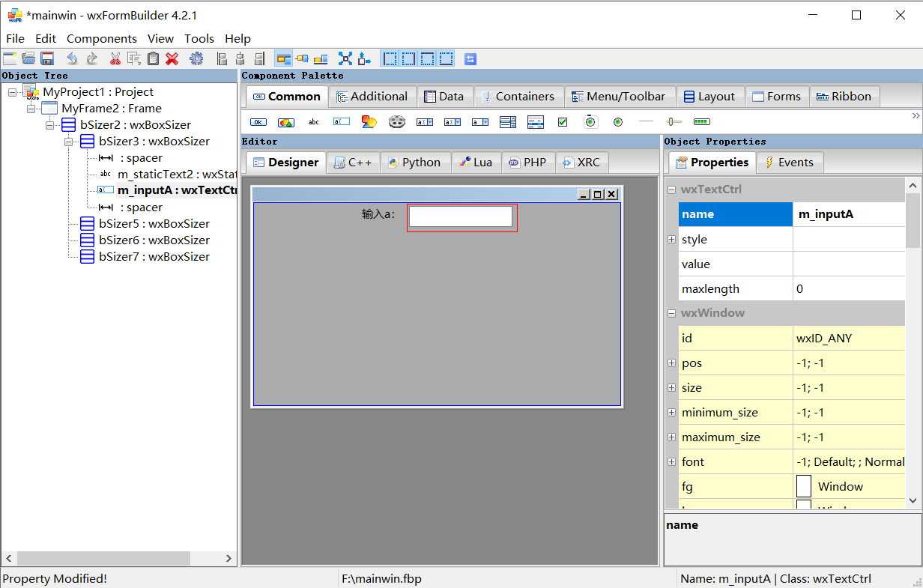Screen dimensions: 923x588
Task: Click the fg Window color swatch
Action: coord(803,486)
